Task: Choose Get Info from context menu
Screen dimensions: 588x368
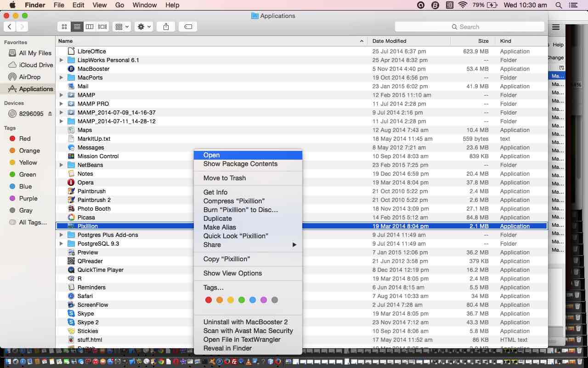Action: pos(248,192)
